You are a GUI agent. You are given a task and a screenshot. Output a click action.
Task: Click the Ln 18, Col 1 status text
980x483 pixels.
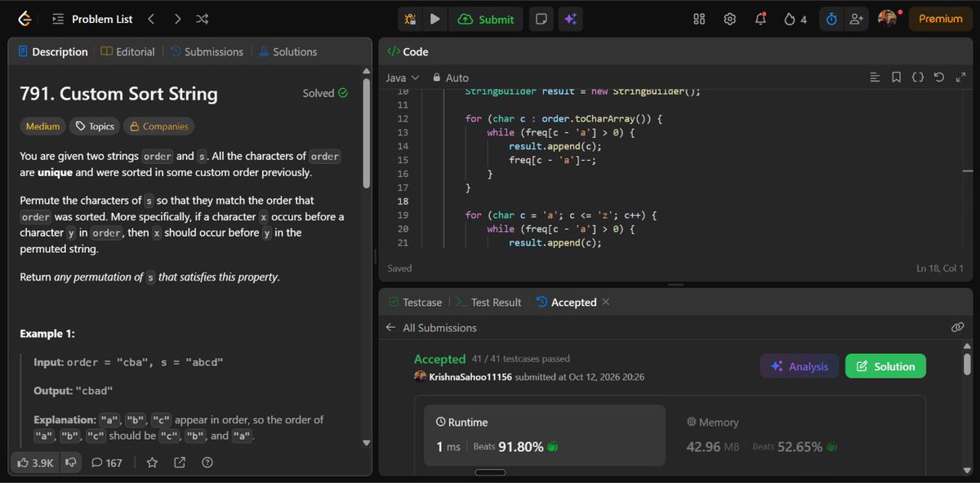940,268
